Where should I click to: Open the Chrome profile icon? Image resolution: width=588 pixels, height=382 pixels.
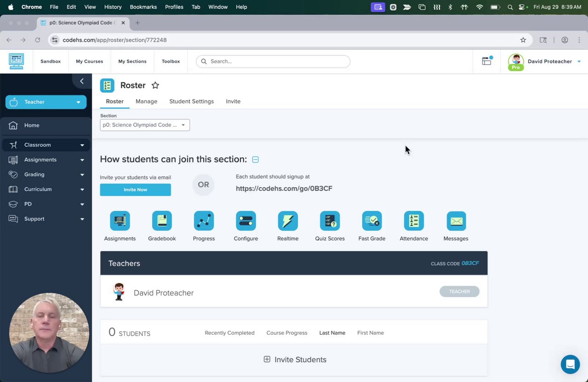pyautogui.click(x=565, y=40)
